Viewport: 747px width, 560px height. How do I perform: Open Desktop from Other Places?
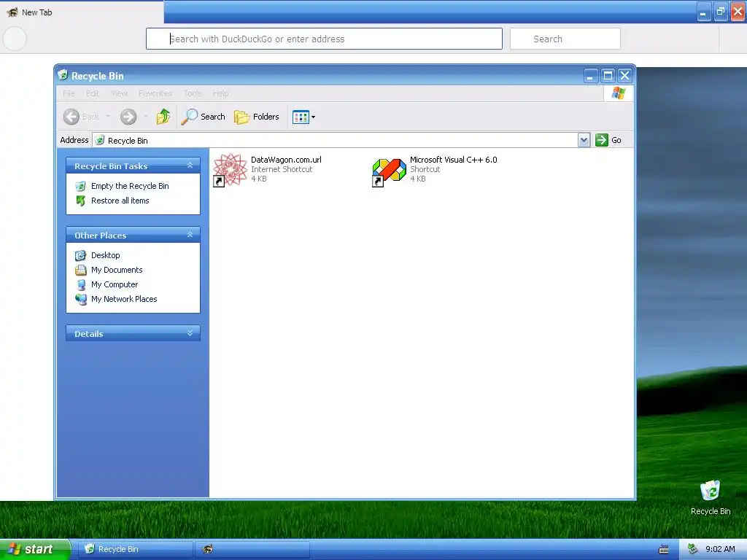[105, 255]
